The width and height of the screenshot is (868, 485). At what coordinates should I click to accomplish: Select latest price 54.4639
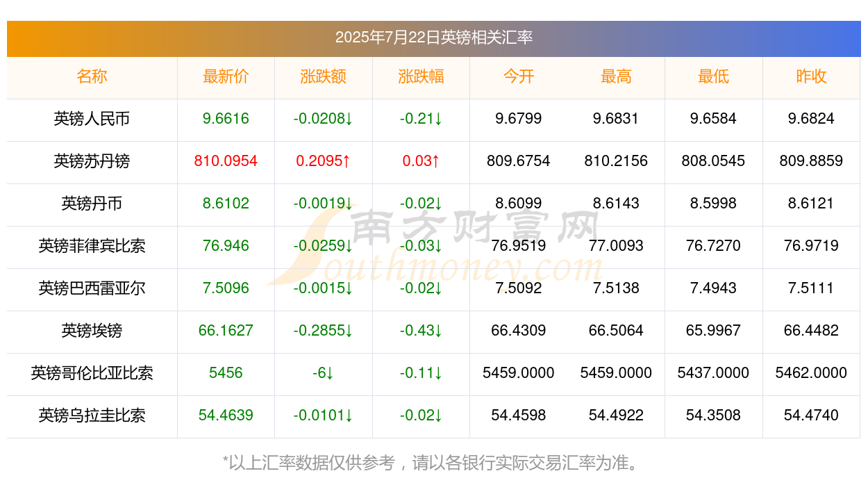(226, 416)
